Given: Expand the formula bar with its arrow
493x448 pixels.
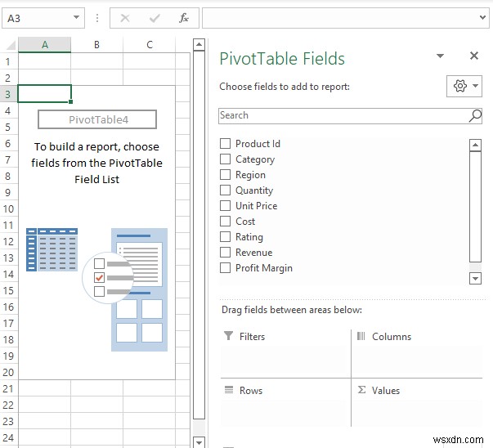Looking at the screenshot, I should click(482, 18).
